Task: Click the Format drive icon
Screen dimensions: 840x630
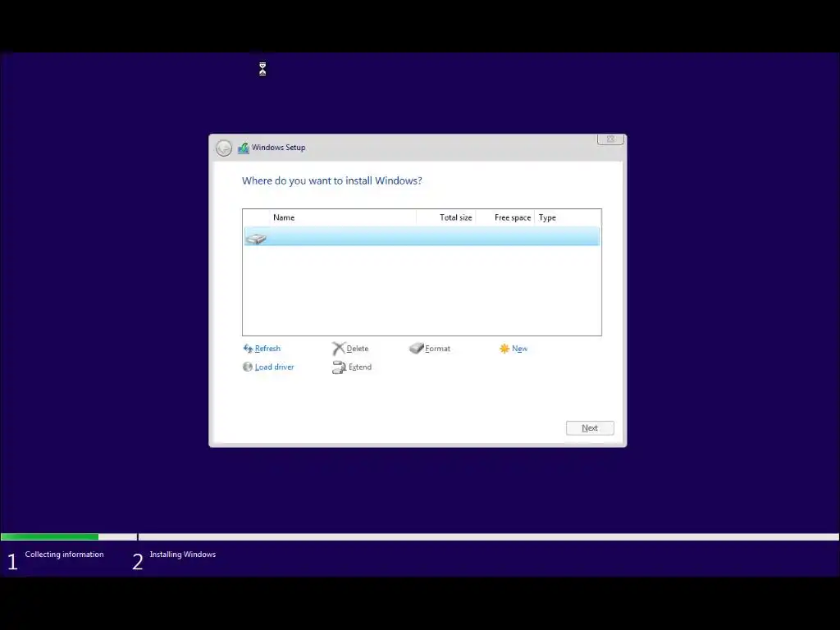Action: click(416, 348)
